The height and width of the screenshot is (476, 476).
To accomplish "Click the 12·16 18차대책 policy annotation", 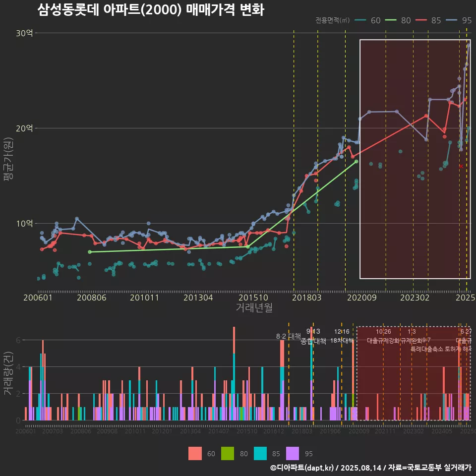I will pyautogui.click(x=342, y=336).
